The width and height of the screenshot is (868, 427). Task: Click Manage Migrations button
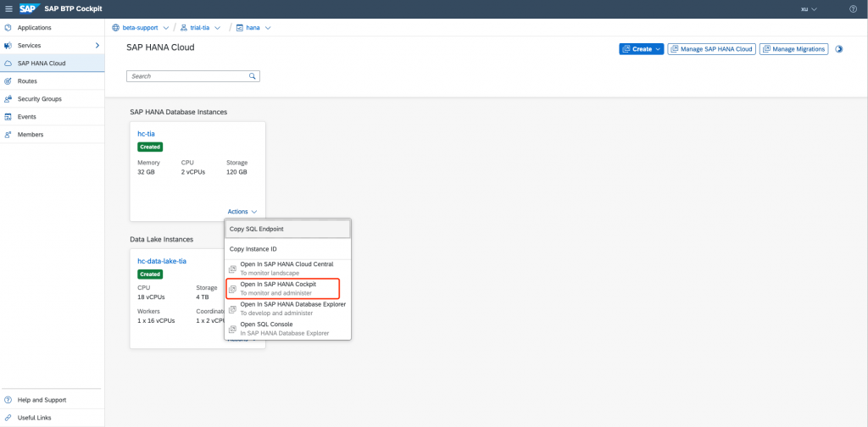click(793, 49)
